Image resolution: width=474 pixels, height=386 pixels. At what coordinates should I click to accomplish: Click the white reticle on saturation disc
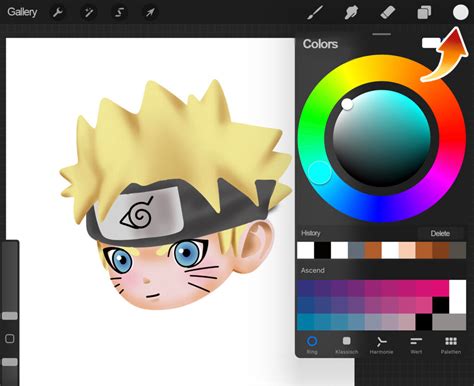pos(347,104)
